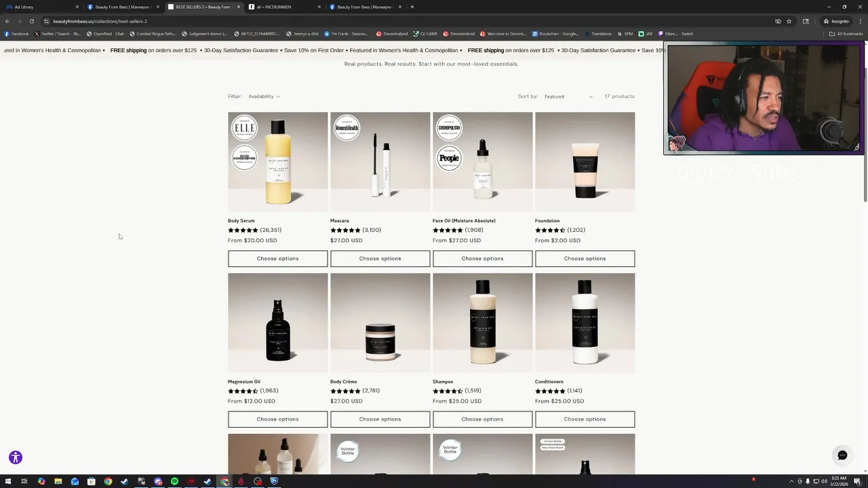Go back using the browser back arrow
This screenshot has height=488, width=868.
point(7,21)
